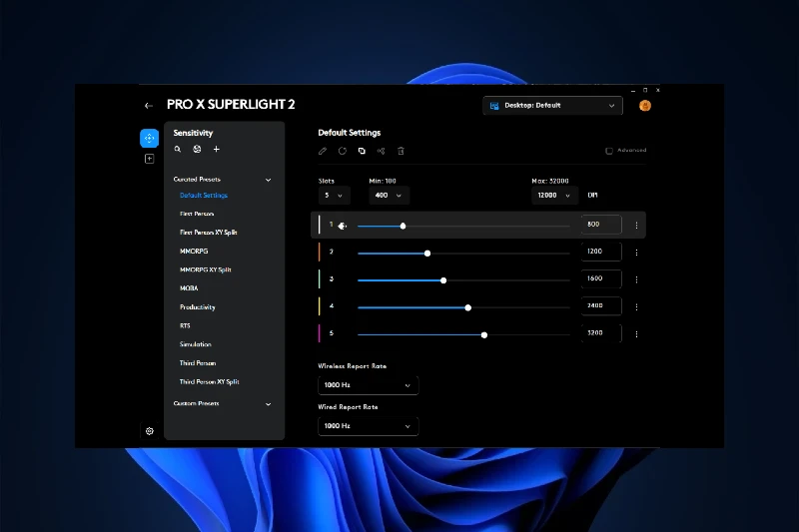Open the settings gear at bottom left
This screenshot has width=799, height=532.
[149, 431]
